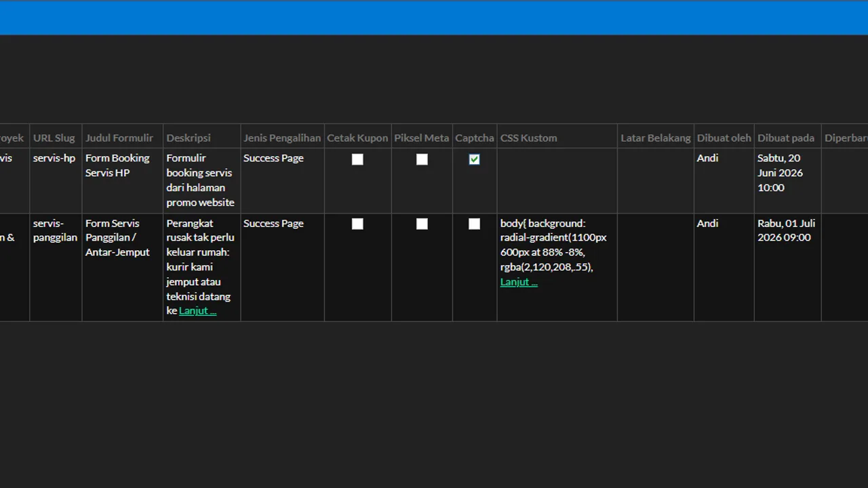This screenshot has height=488, width=868.
Task: Click Cetak Kupon column header
Action: click(357, 138)
